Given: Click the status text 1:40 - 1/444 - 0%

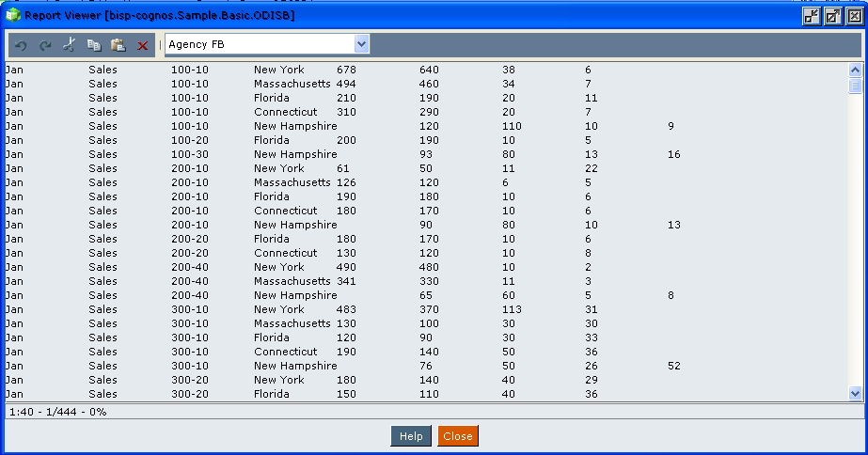Looking at the screenshot, I should tap(58, 412).
